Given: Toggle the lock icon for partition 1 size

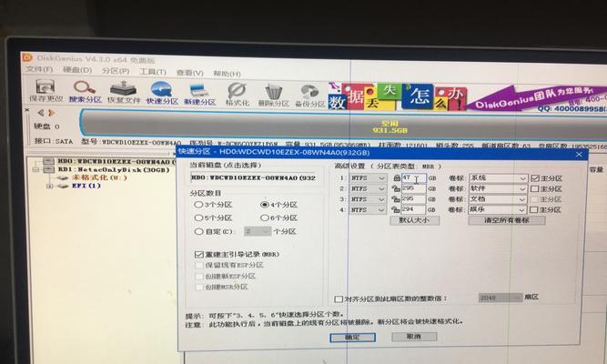Looking at the screenshot, I should coord(397,178).
